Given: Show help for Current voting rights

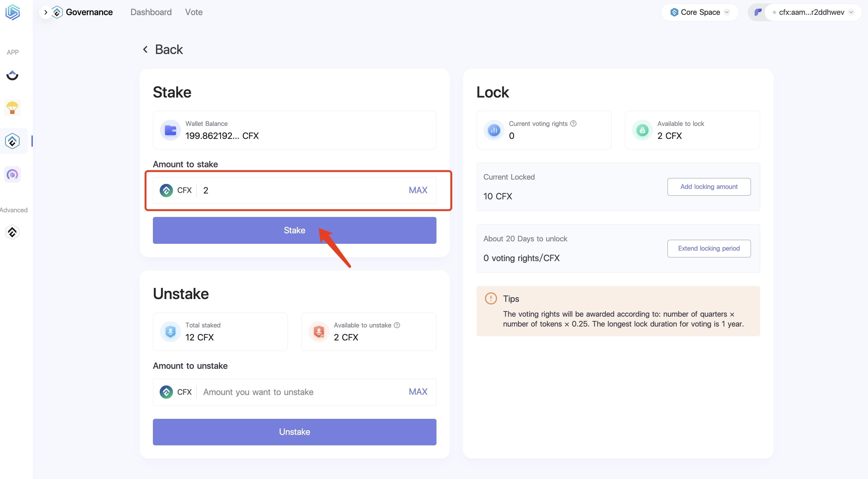Looking at the screenshot, I should click(x=573, y=123).
